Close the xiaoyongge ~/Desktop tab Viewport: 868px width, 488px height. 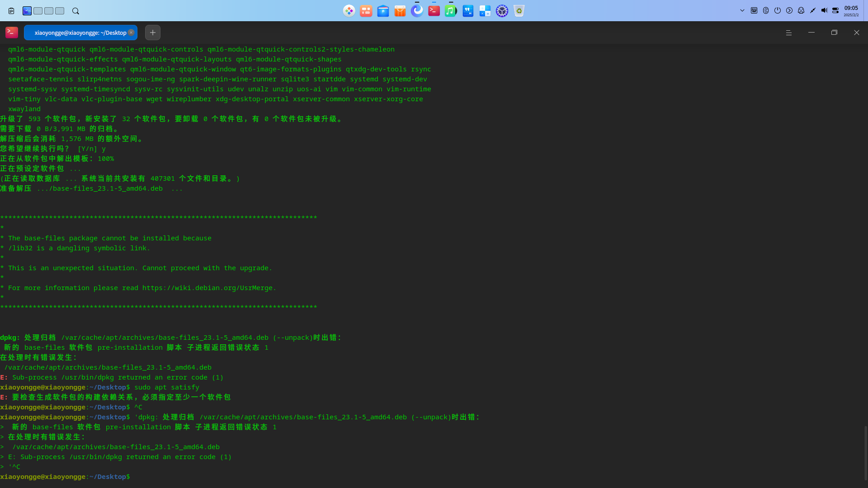[131, 33]
